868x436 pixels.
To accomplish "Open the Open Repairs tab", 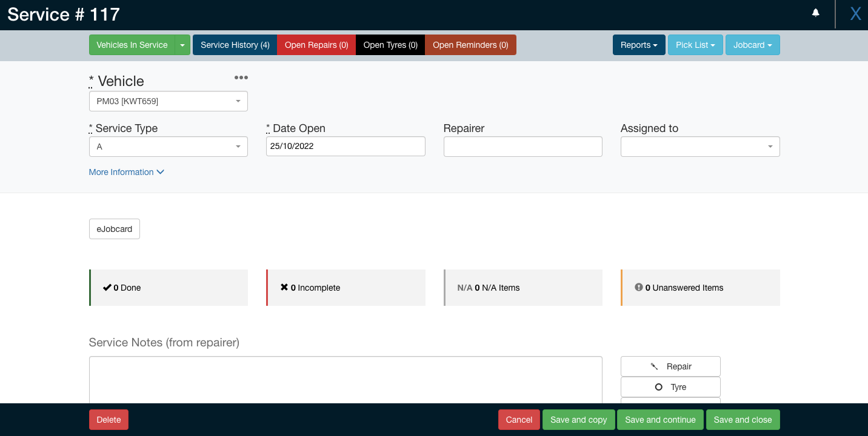I will pos(316,45).
